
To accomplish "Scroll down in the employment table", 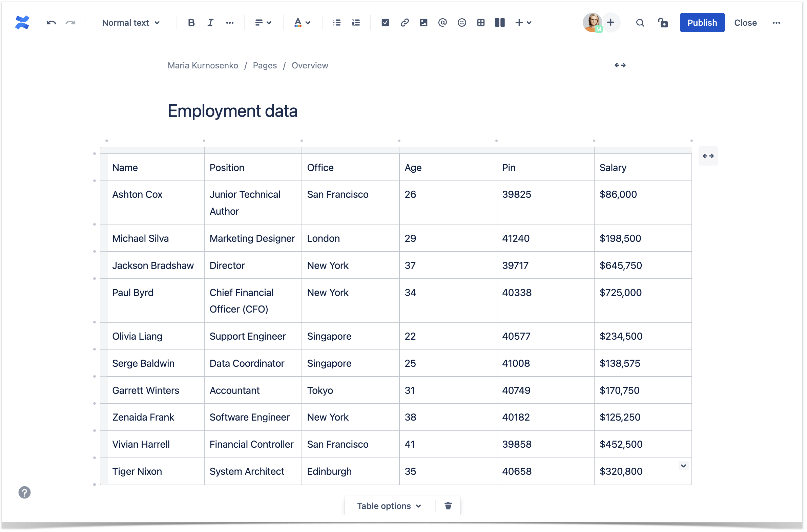I will [x=683, y=466].
